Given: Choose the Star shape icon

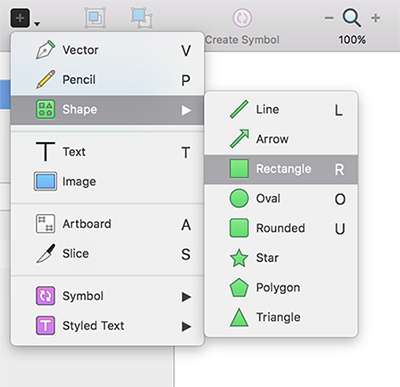Looking at the screenshot, I should coord(239,258).
